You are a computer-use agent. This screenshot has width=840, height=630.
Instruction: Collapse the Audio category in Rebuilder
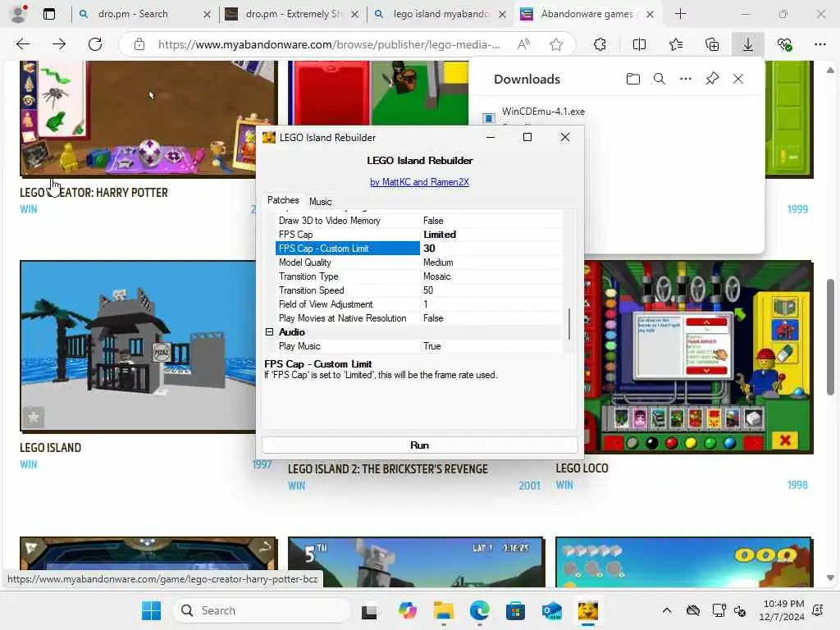[x=269, y=332]
